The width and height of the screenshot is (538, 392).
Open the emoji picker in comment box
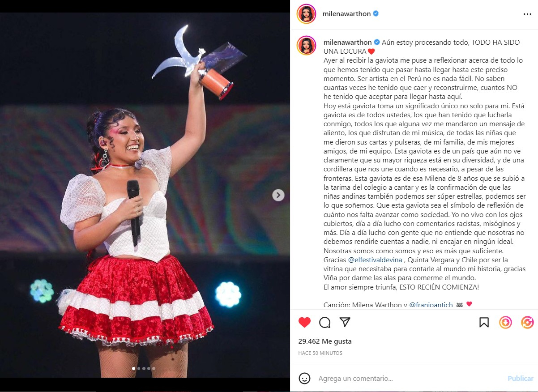coord(304,378)
